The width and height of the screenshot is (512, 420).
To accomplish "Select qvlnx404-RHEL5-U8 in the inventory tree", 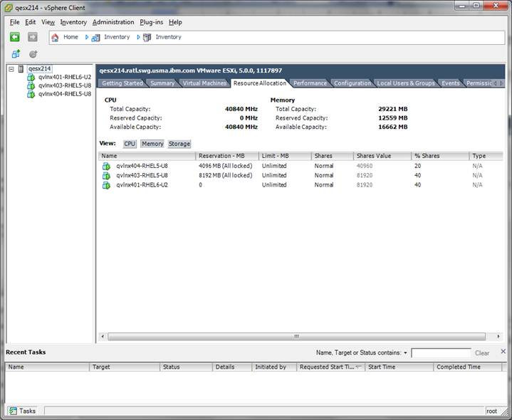I will point(65,94).
